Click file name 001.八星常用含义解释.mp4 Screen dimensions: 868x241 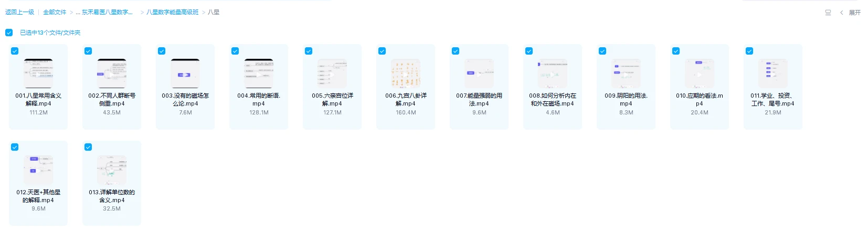pyautogui.click(x=38, y=100)
